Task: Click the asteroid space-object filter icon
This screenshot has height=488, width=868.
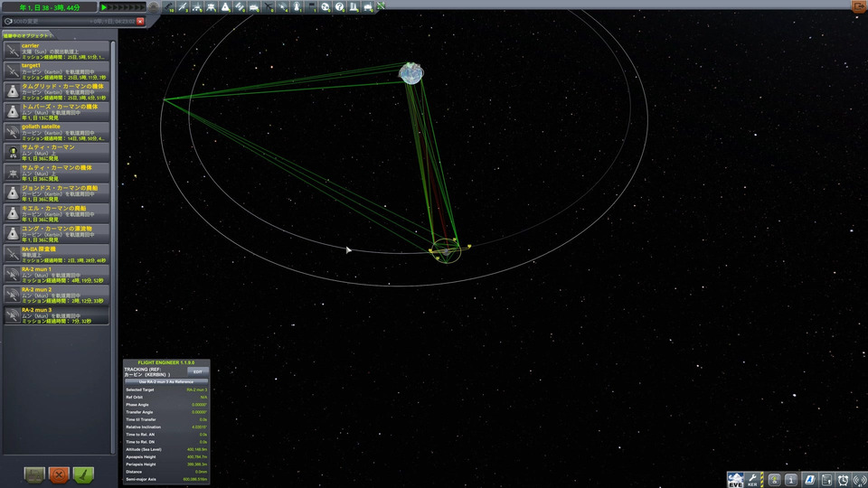Action: [x=325, y=6]
